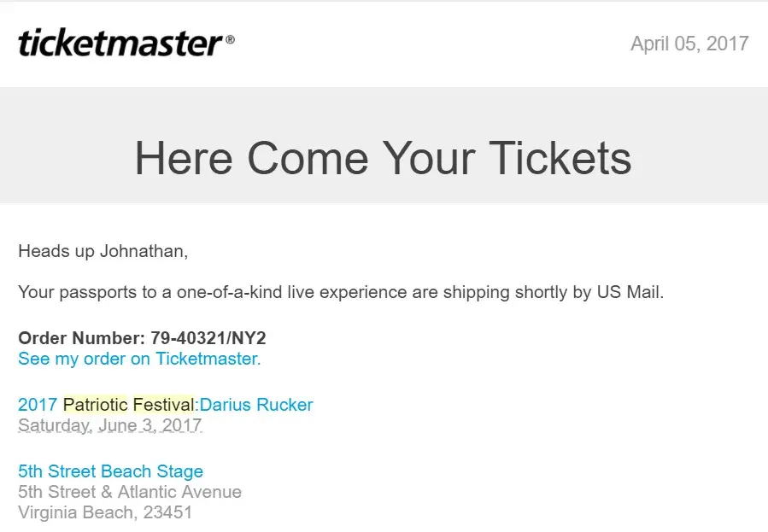Click the bold "Order Number:" label
This screenshot has height=532, width=768.
(x=82, y=338)
